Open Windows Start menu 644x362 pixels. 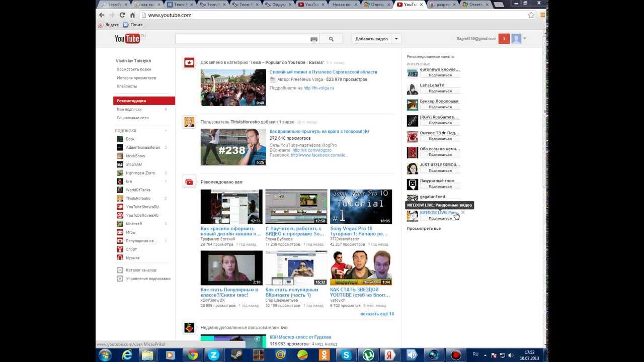point(105,355)
